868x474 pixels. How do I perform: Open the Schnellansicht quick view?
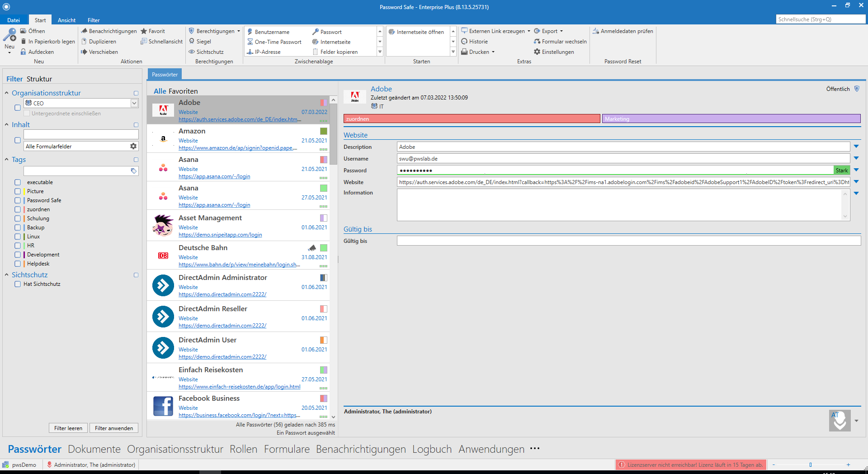tap(162, 42)
